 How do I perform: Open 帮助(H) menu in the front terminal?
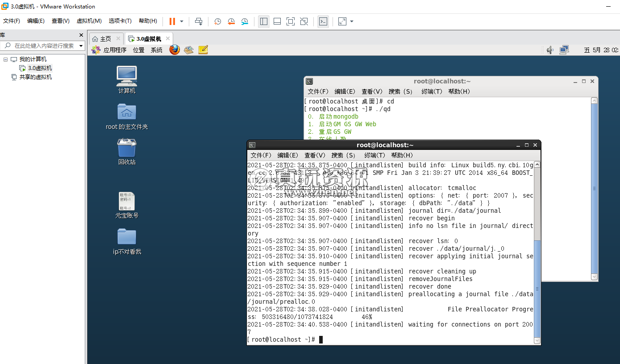(x=402, y=155)
